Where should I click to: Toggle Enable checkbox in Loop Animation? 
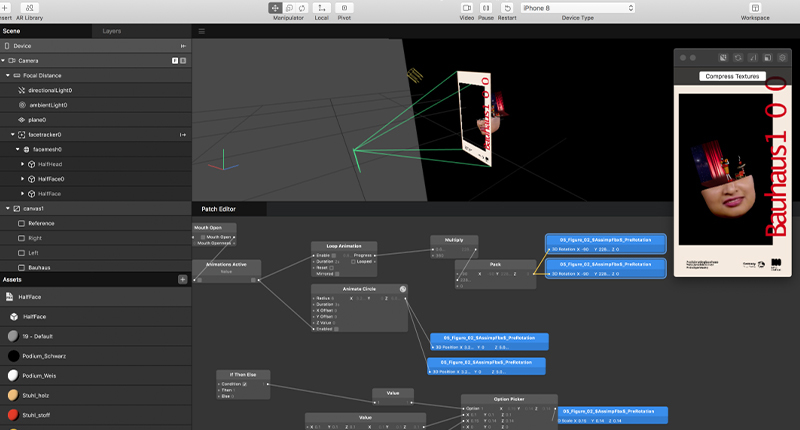coord(335,255)
